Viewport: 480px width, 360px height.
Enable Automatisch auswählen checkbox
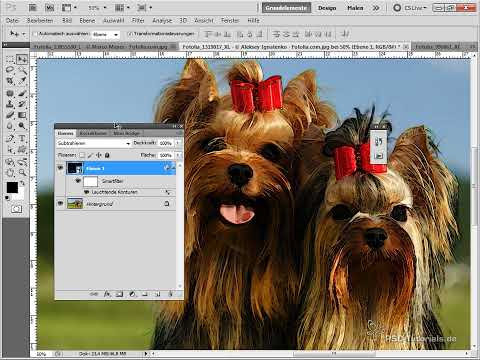tap(35, 34)
